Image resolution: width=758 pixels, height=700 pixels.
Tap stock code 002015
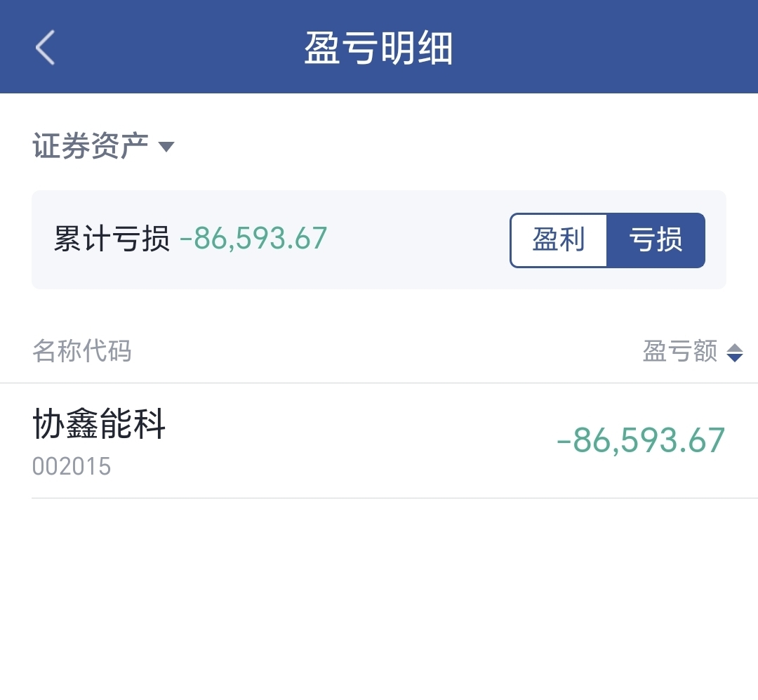click(x=72, y=466)
